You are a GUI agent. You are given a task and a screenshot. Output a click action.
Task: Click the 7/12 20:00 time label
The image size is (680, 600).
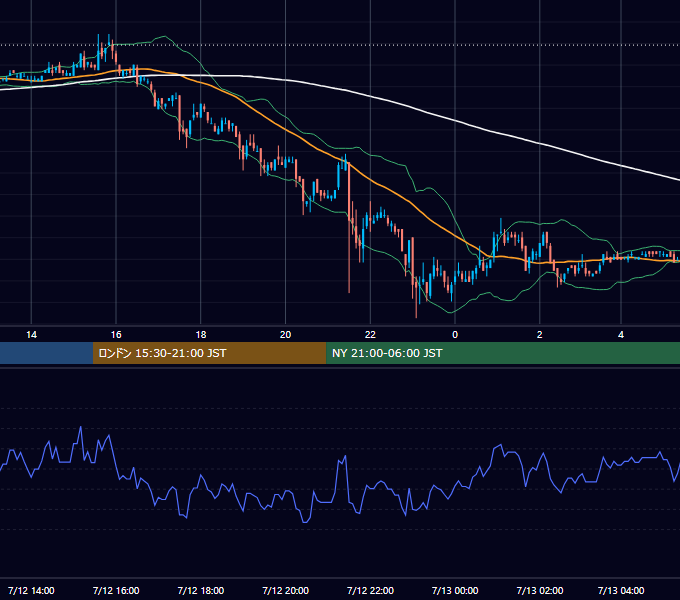pyautogui.click(x=285, y=590)
